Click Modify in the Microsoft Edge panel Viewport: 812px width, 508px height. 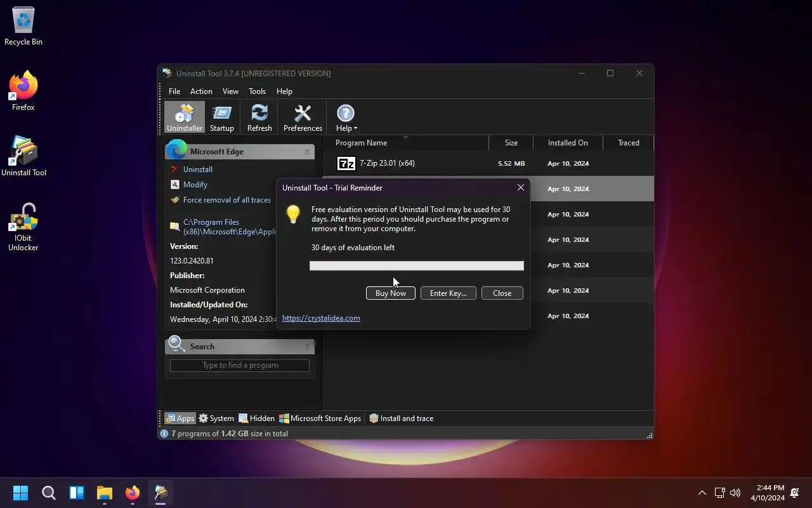click(x=195, y=185)
